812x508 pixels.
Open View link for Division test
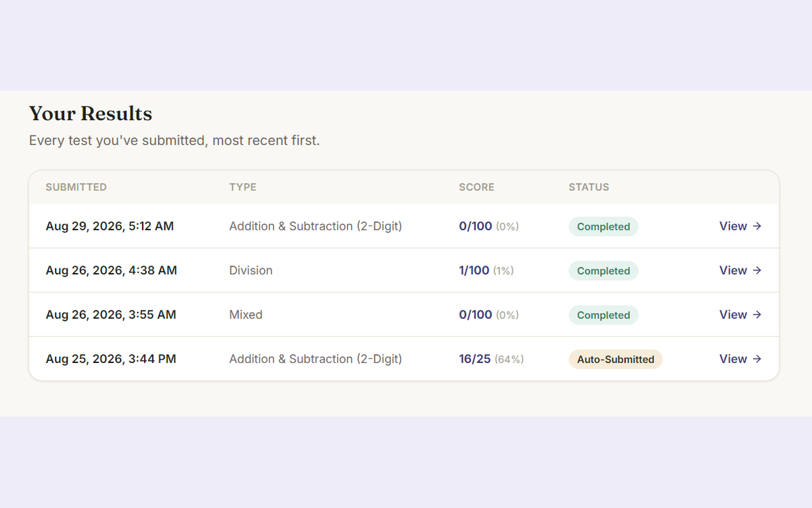[740, 270]
